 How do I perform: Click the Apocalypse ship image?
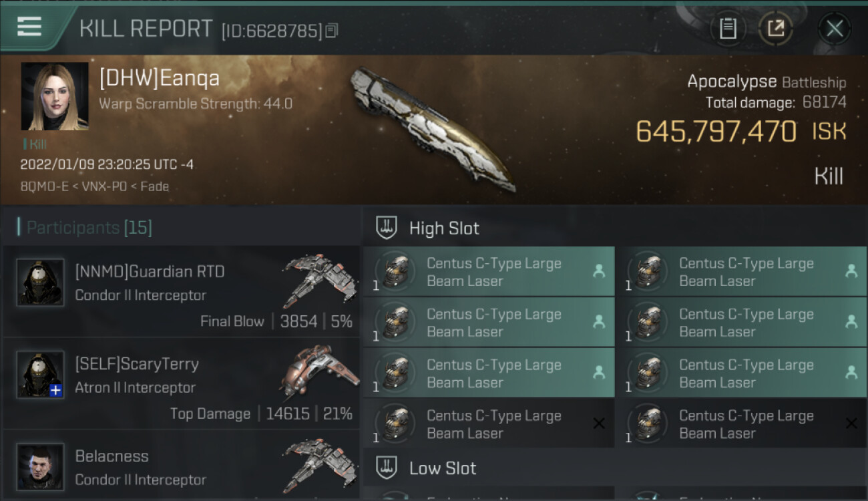pos(432,127)
